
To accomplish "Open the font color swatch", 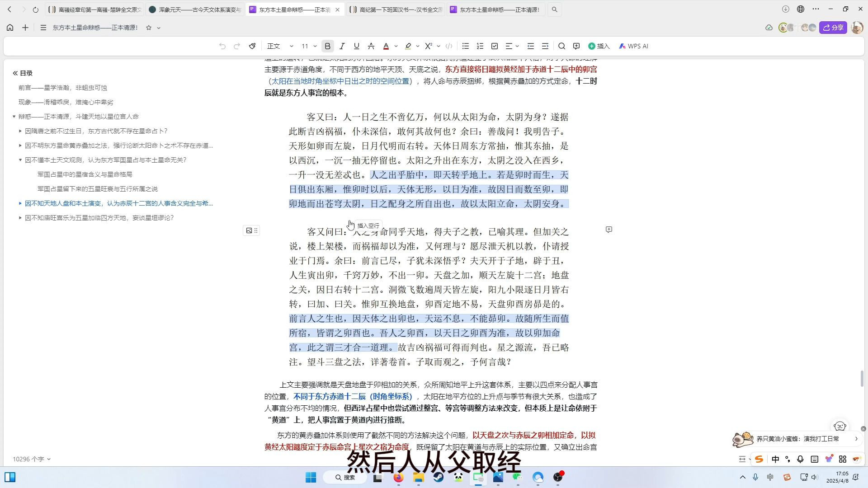I will point(387,46).
